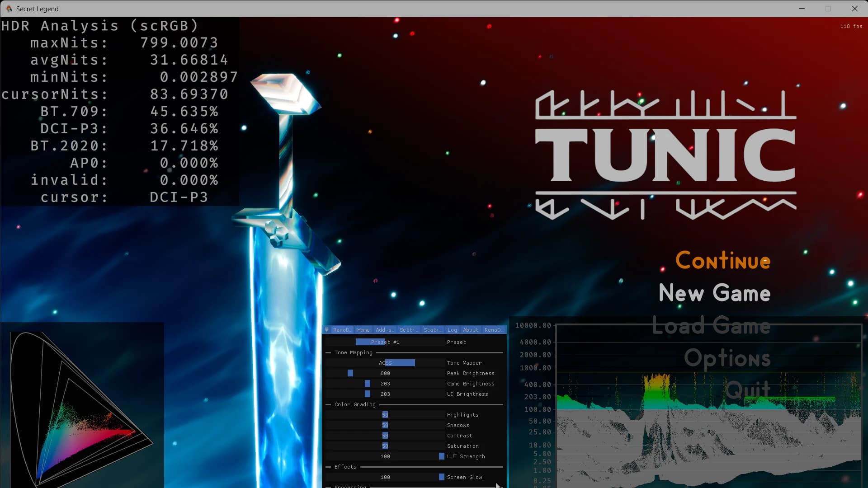Click the Tone Mapper label
The image size is (868, 488).
tap(464, 363)
